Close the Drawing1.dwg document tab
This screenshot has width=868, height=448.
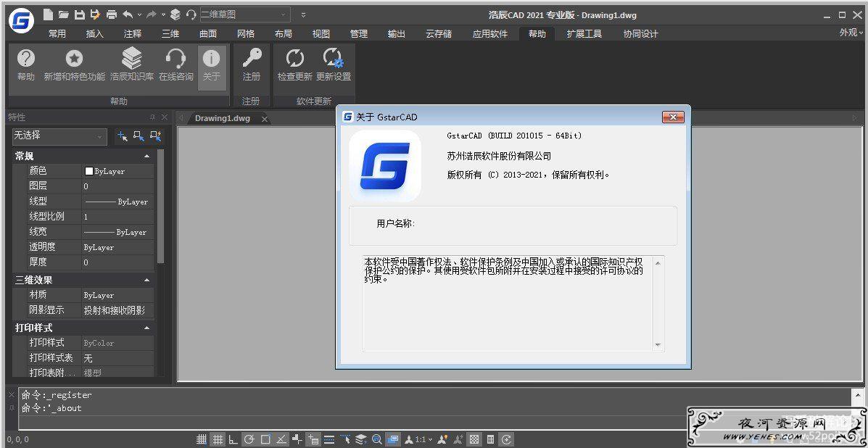pos(265,119)
